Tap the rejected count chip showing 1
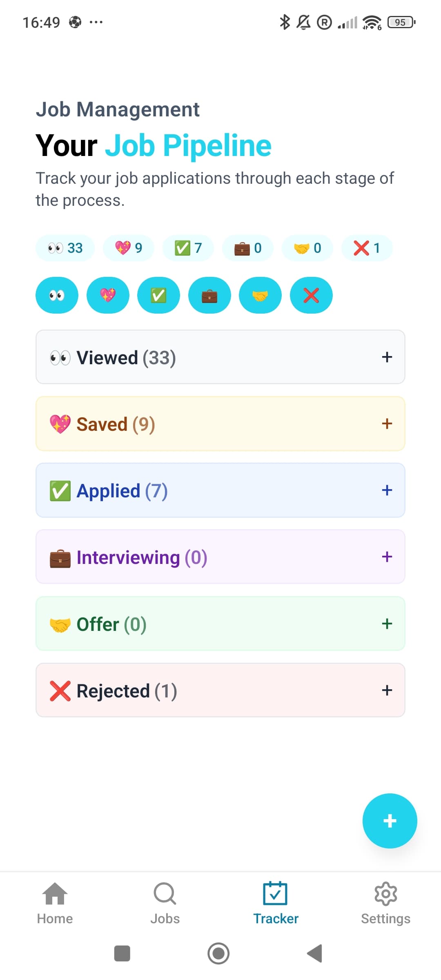Screen dimensions: 441x980 pos(367,248)
